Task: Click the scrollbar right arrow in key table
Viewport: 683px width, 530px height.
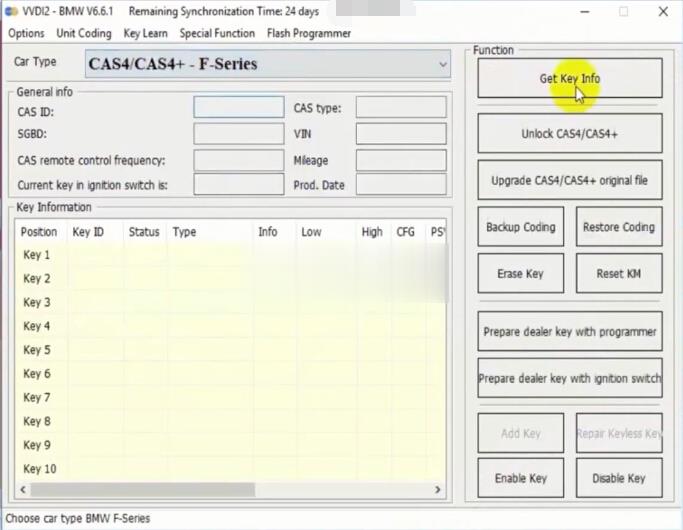Action: tap(438, 489)
